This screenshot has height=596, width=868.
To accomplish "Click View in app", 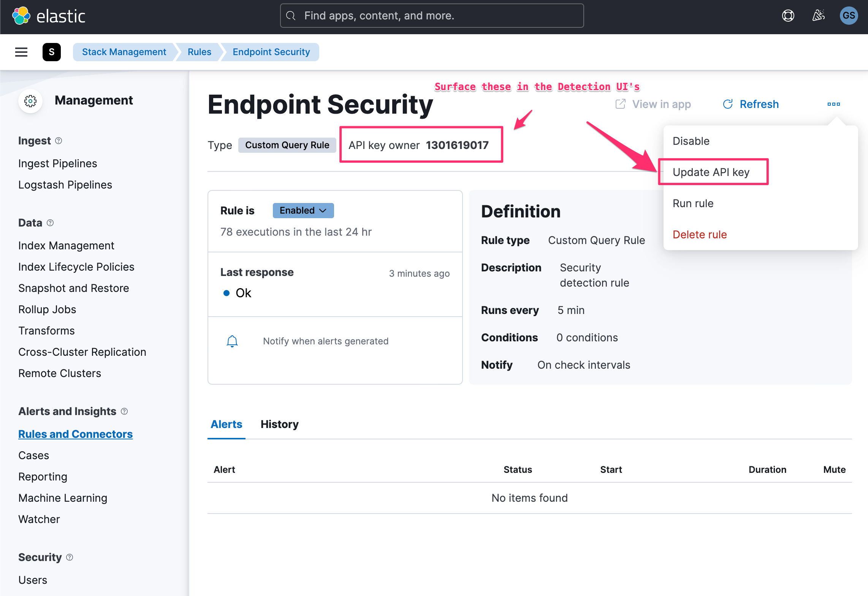I will tap(661, 104).
